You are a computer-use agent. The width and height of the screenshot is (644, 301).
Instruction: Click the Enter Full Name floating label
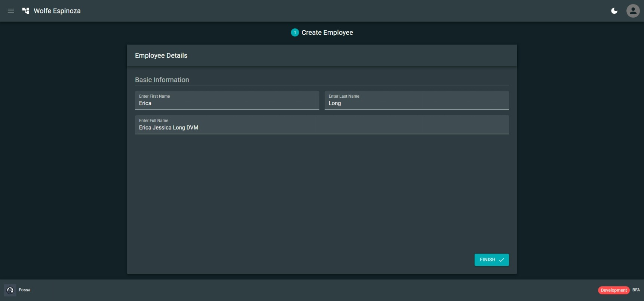click(x=154, y=121)
